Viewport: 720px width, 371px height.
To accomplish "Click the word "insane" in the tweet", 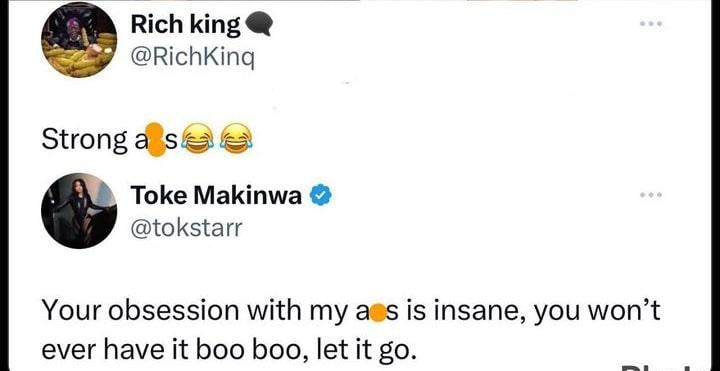I will tap(473, 310).
